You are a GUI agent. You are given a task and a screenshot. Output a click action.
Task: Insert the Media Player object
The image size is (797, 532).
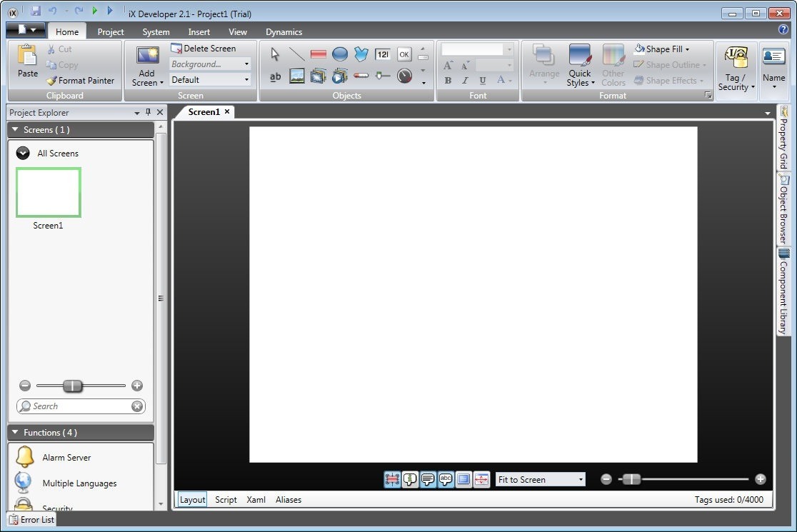(x=339, y=76)
